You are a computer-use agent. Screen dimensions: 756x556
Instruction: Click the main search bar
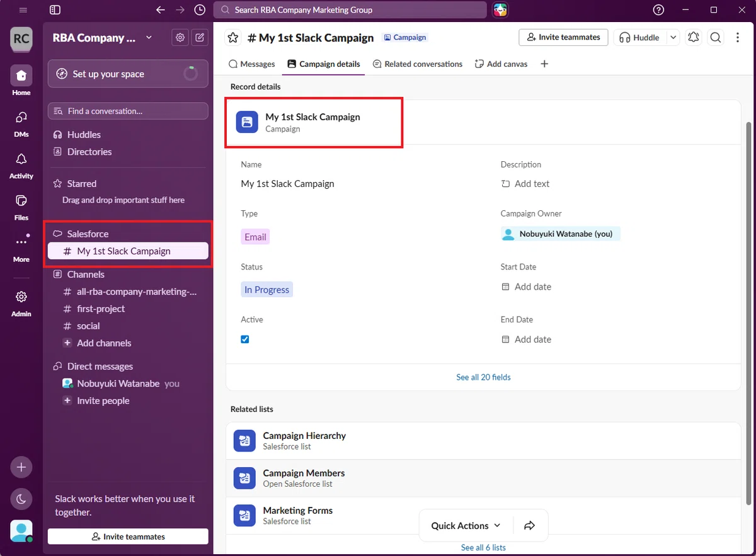(x=350, y=10)
